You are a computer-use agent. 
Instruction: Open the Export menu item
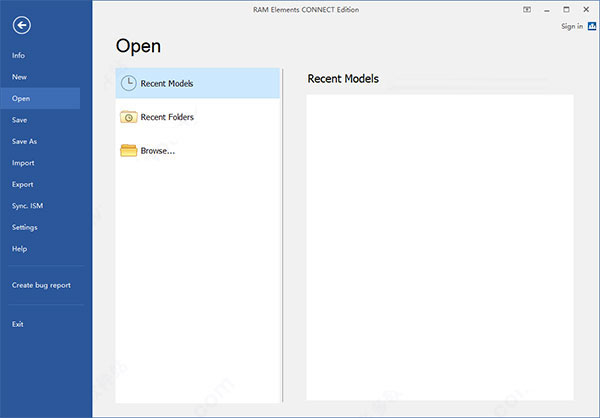[x=23, y=185]
